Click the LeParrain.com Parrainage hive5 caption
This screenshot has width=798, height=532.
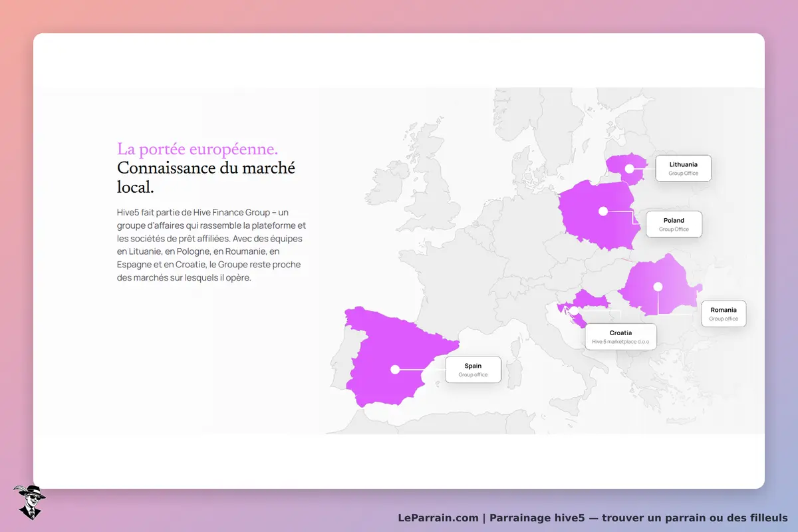593,517
